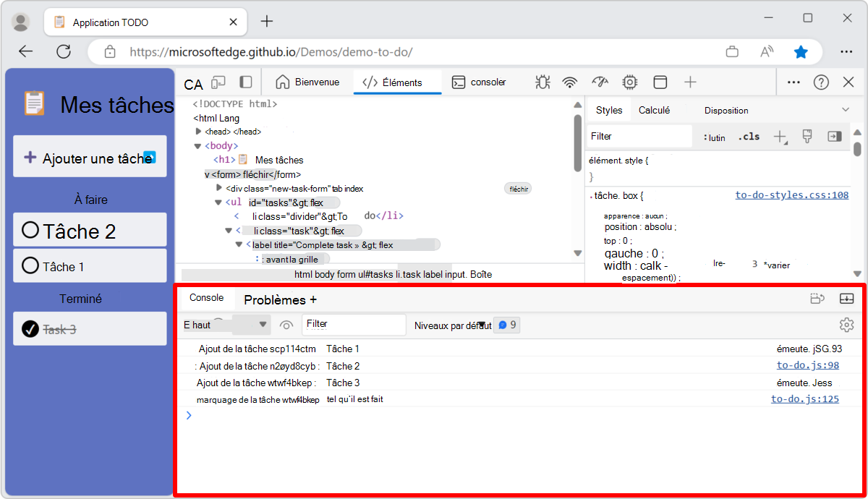Toggle the device emulation icon in DevTools
Screen dimensions: 868x499
point(218,82)
